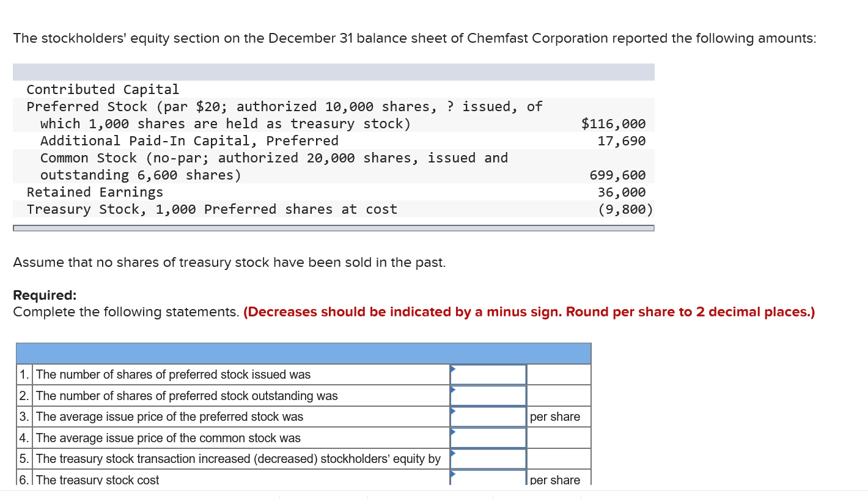Viewport: 868px width, 499px height.
Task: Select the treasury stock cost input box
Action: [x=488, y=479]
